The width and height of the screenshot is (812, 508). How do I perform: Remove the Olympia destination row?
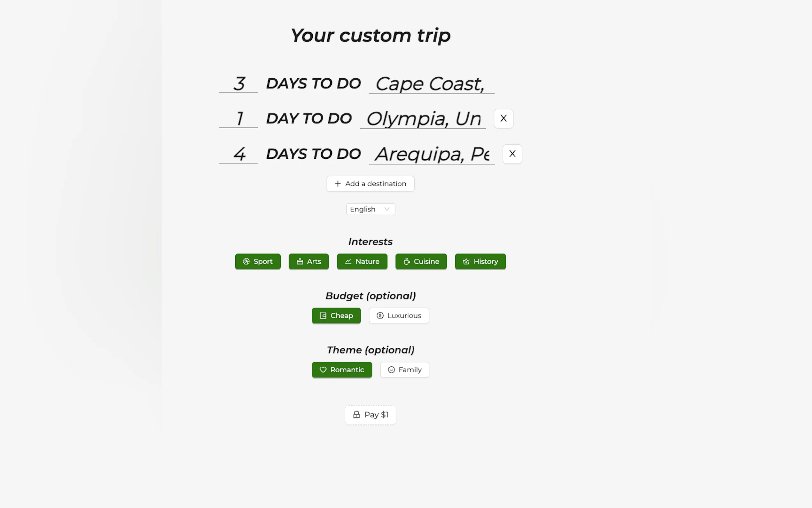(503, 118)
